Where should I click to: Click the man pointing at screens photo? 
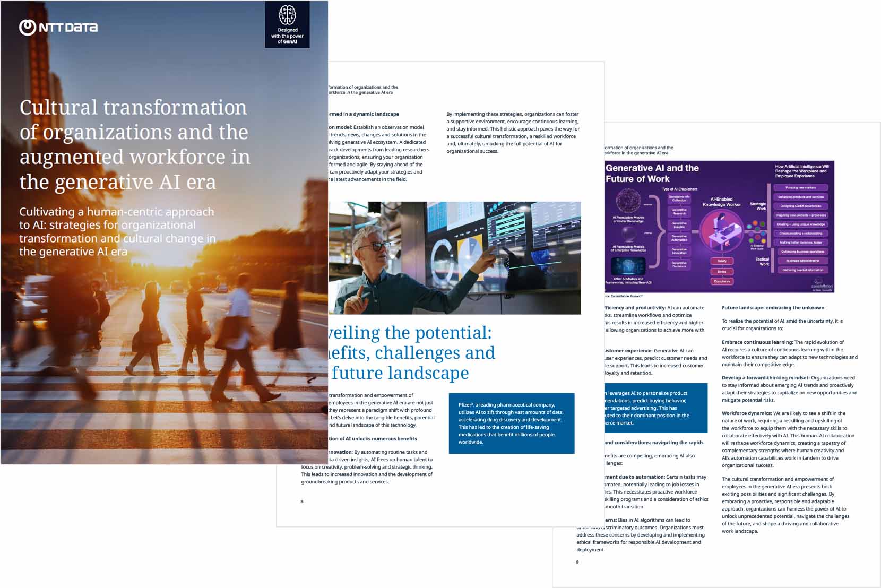tap(454, 258)
